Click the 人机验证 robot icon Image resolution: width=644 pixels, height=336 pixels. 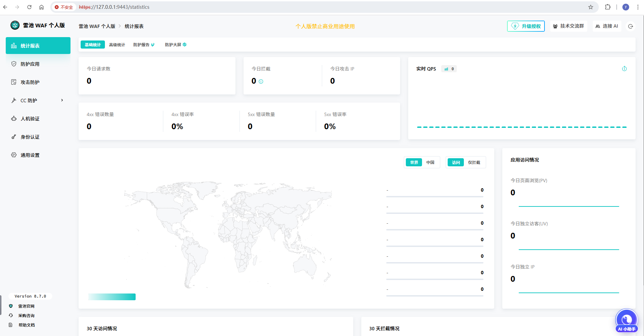coord(14,118)
